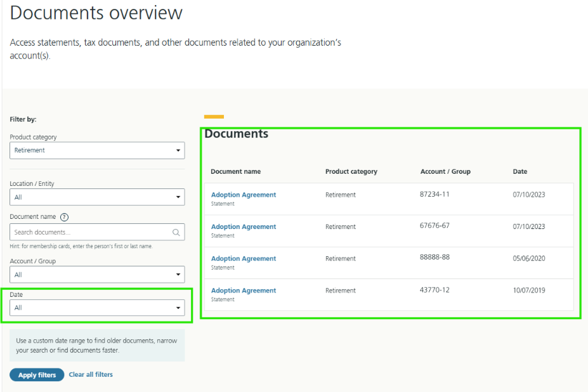Viewport: 588px width, 392px height.
Task: Open Adoption Agreement for account 43770-12
Action: [x=244, y=291]
